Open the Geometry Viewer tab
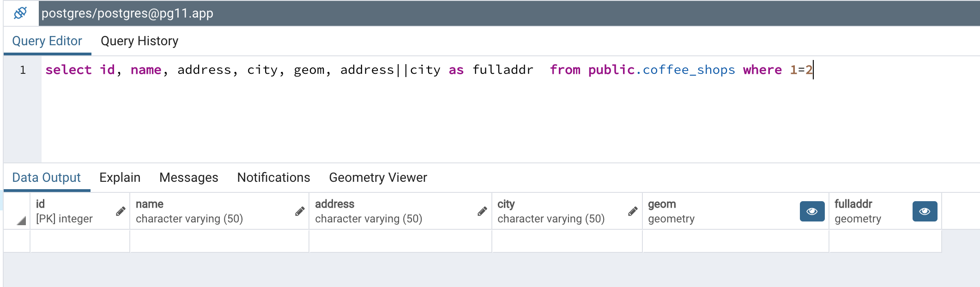 tap(378, 178)
